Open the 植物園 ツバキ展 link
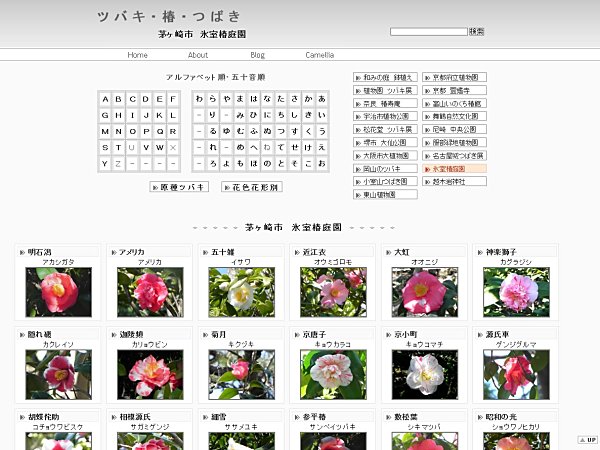 click(385, 90)
